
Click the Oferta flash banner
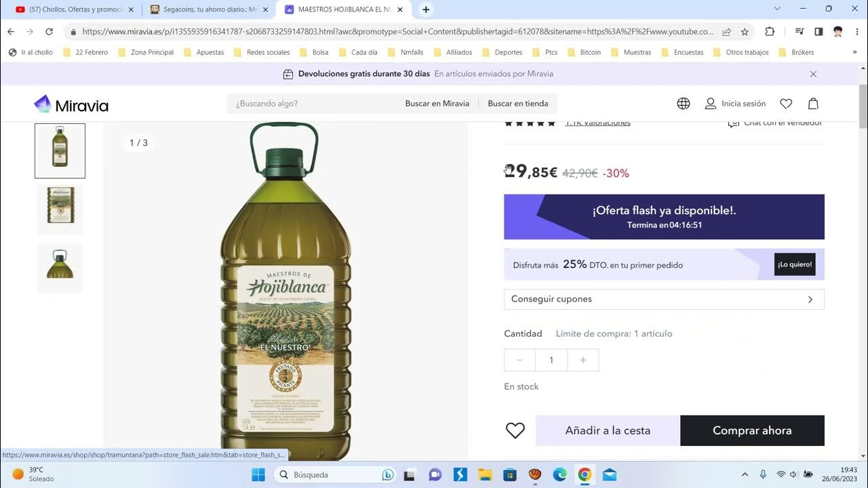coord(664,217)
